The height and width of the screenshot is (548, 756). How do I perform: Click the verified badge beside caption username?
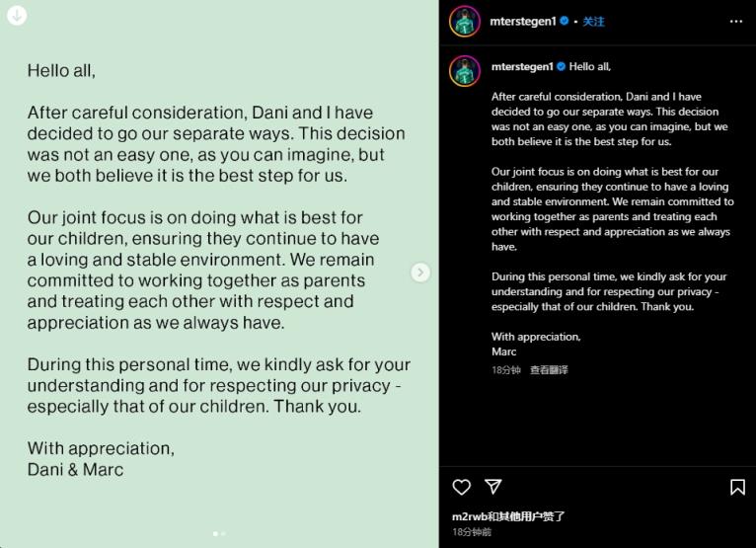click(x=562, y=67)
